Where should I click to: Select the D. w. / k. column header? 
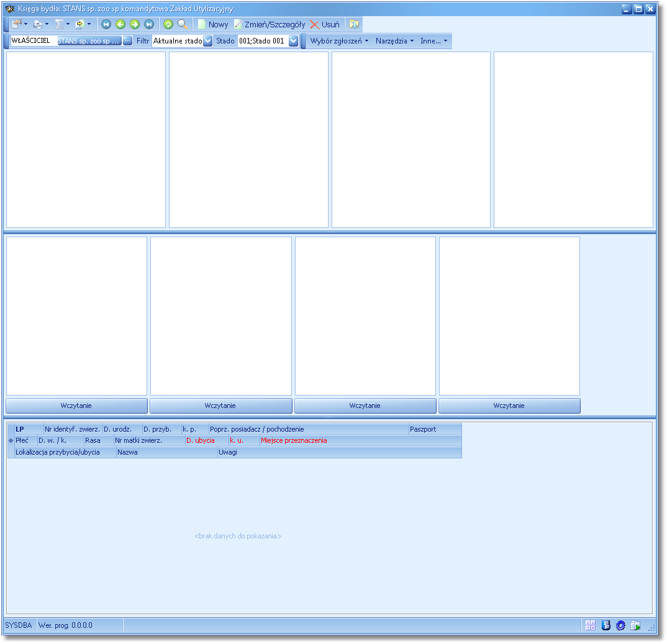coord(61,441)
